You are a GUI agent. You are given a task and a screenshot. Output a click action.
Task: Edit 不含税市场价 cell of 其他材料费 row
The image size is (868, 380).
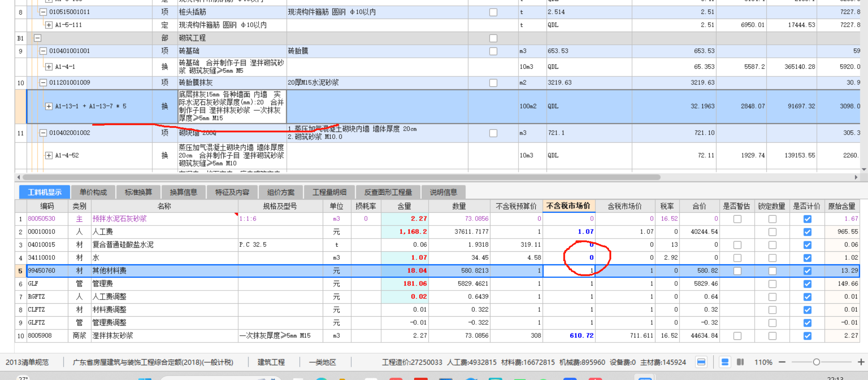coord(569,271)
